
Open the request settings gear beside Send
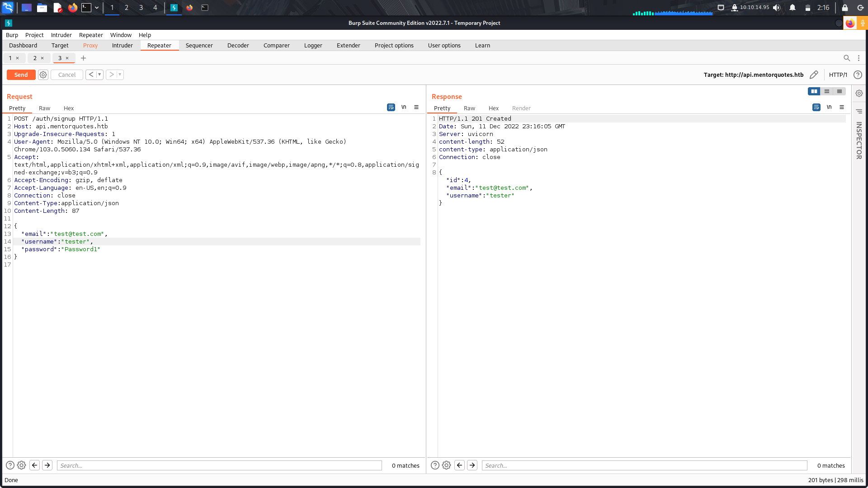click(43, 75)
